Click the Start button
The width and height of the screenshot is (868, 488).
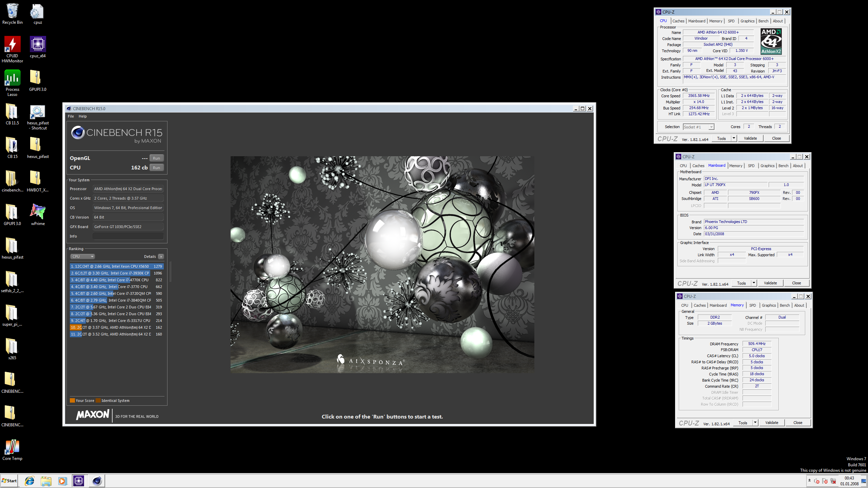coord(9,481)
